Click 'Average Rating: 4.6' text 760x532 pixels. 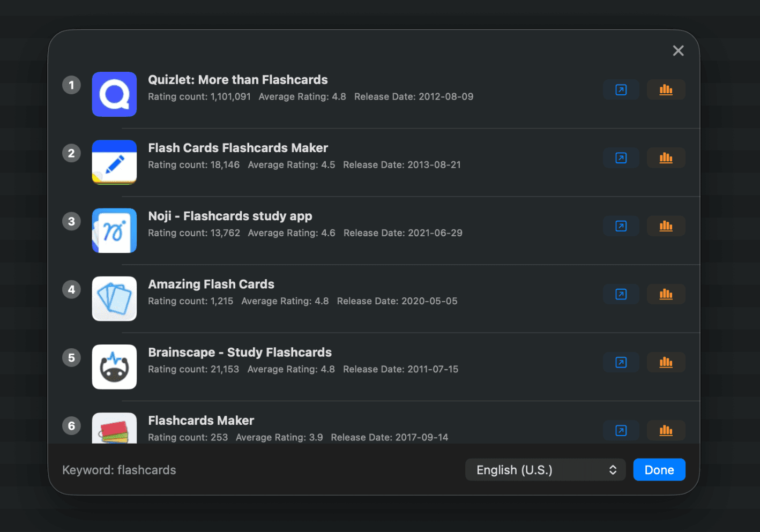coord(292,233)
